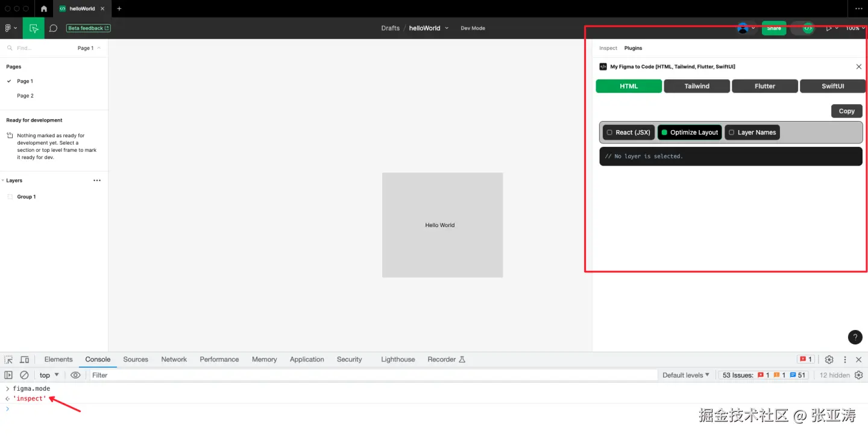
Task: Select Page 1 in pages list
Action: coord(25,81)
